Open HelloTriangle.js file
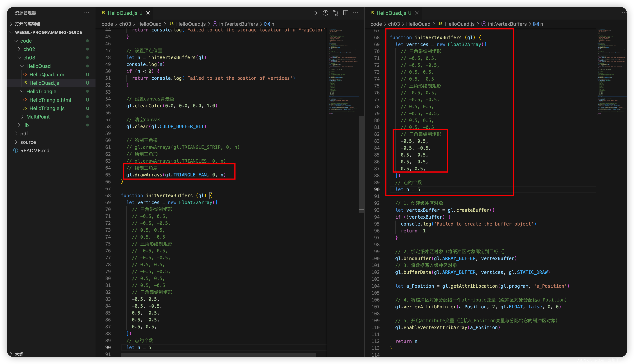Screen dimensions: 634x364 47,108
